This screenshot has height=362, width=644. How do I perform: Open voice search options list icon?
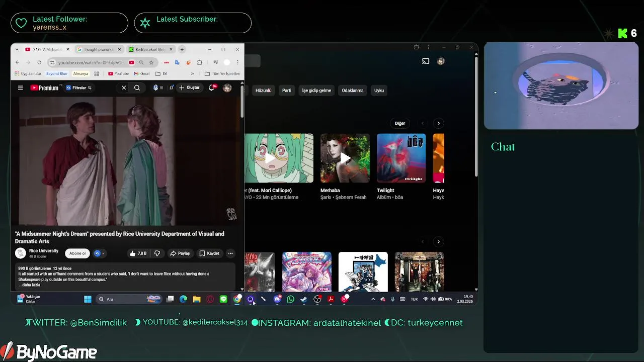(x=162, y=87)
